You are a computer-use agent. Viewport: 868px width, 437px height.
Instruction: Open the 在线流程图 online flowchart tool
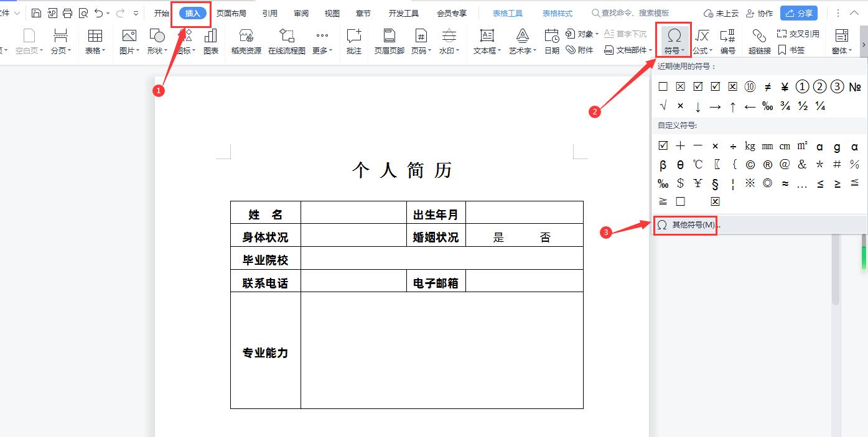[287, 42]
